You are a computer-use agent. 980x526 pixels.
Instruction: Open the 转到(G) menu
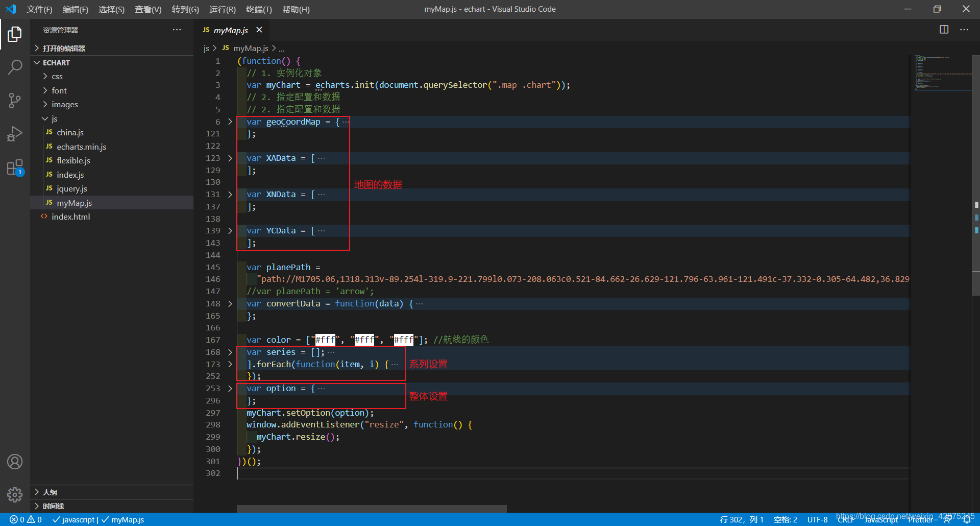[185, 9]
